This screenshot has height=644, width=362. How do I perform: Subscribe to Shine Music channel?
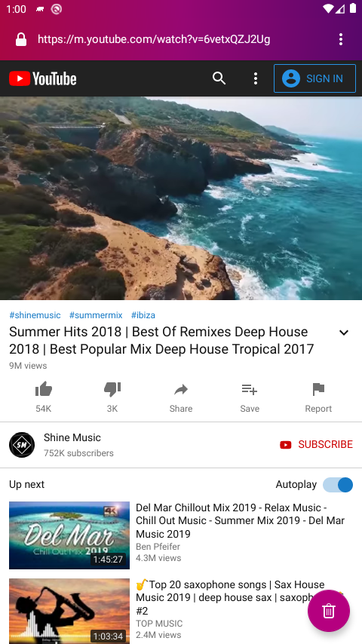(316, 444)
